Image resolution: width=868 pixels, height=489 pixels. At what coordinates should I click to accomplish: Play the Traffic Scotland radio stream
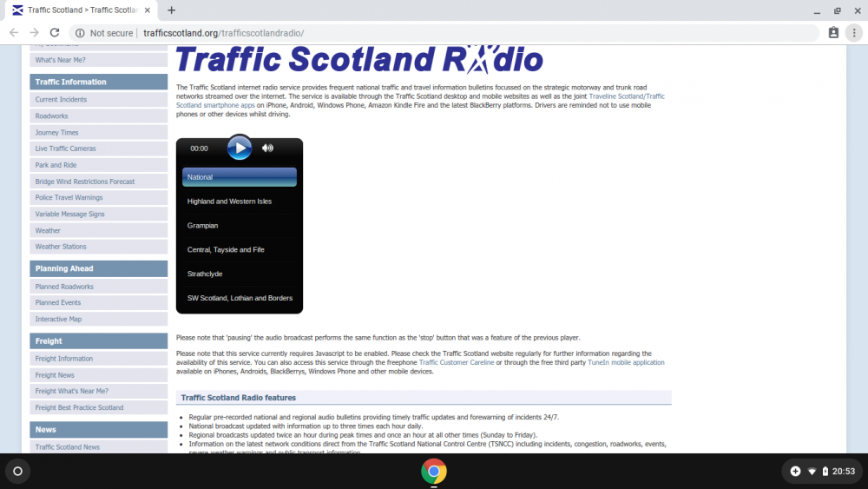[x=240, y=148]
